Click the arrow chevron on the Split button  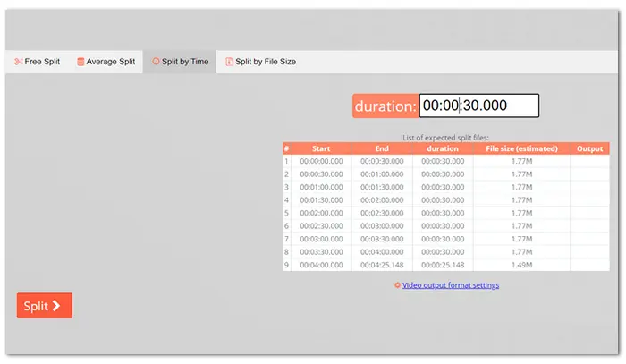point(56,306)
